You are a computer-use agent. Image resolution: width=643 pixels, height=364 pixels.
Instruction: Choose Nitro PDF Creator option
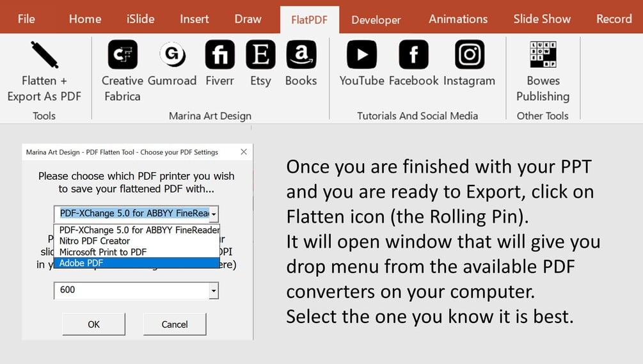tap(137, 241)
